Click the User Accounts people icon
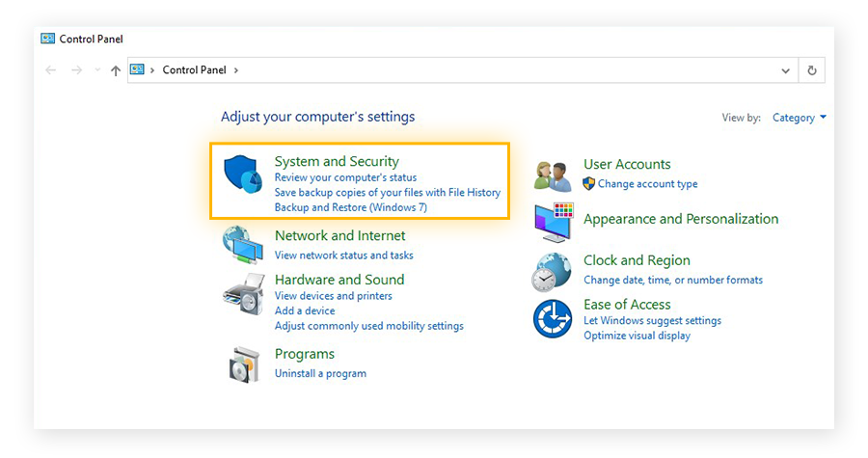The width and height of the screenshot is (868, 458). [x=554, y=175]
